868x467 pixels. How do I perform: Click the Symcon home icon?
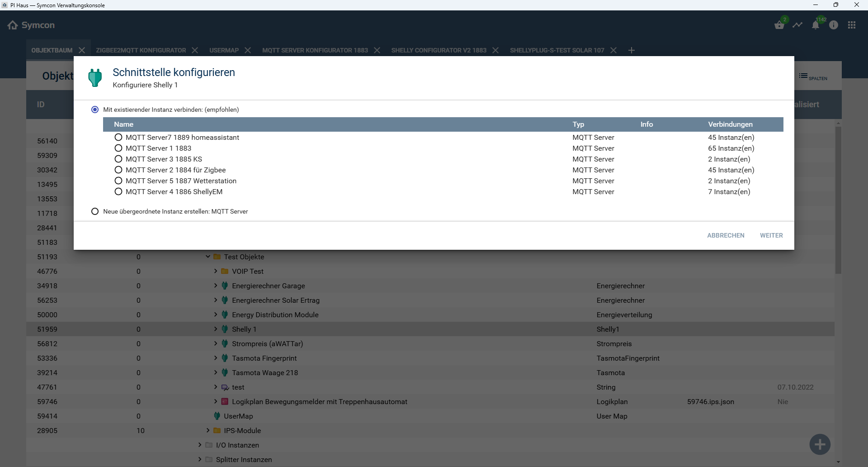(13, 25)
